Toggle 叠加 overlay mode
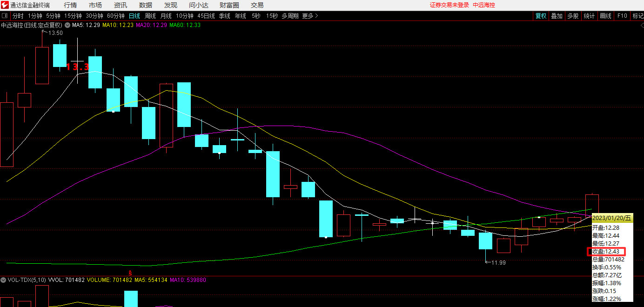The image size is (644, 307). pos(557,16)
